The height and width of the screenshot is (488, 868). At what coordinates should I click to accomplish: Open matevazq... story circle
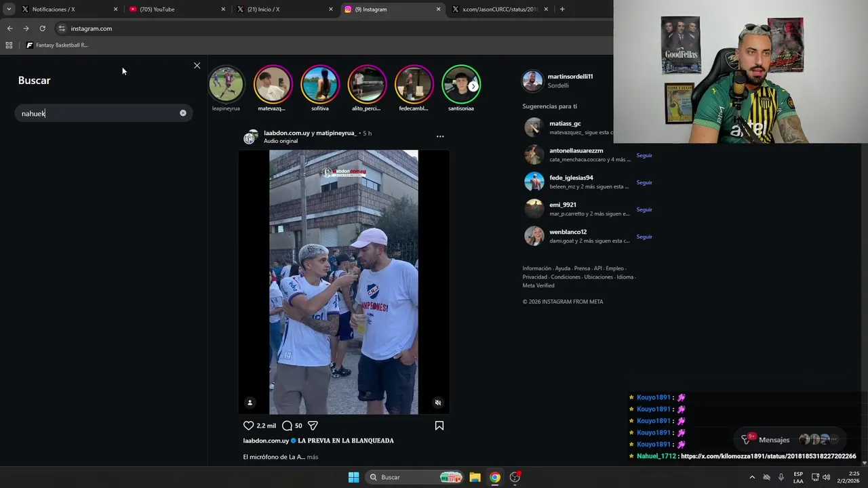tap(273, 84)
